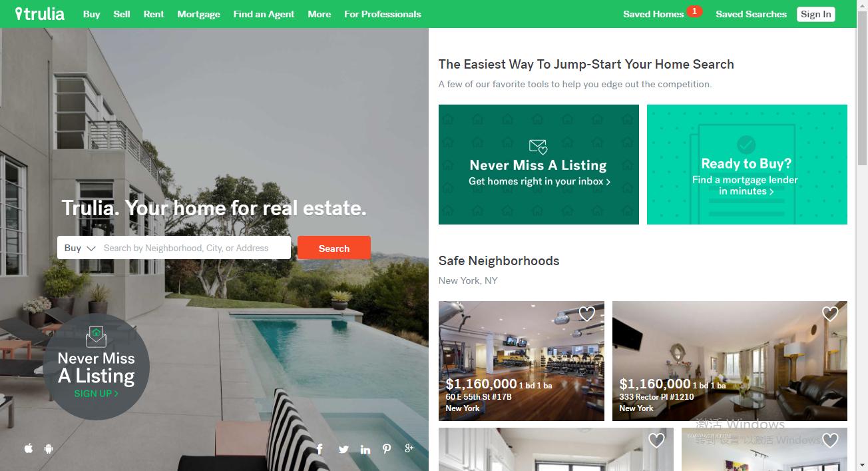Open the Mortgage navigation menu
868x471 pixels.
tap(198, 14)
